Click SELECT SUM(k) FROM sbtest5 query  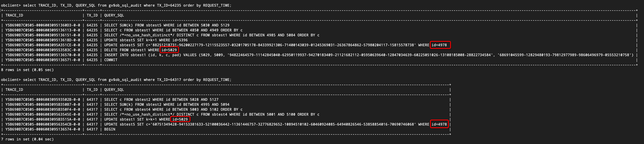coord(167,25)
